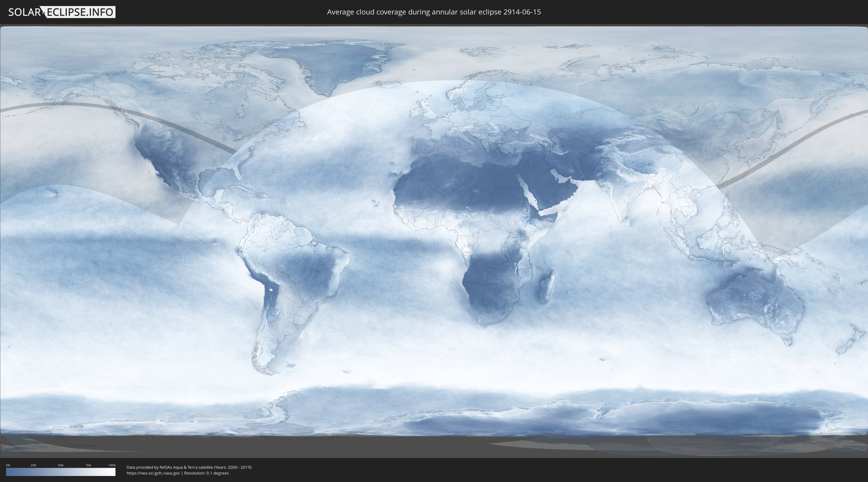Click the title 'Average cloud coverage during annular solar eclipse 2914-06-15'
868x482 pixels.
[434, 12]
